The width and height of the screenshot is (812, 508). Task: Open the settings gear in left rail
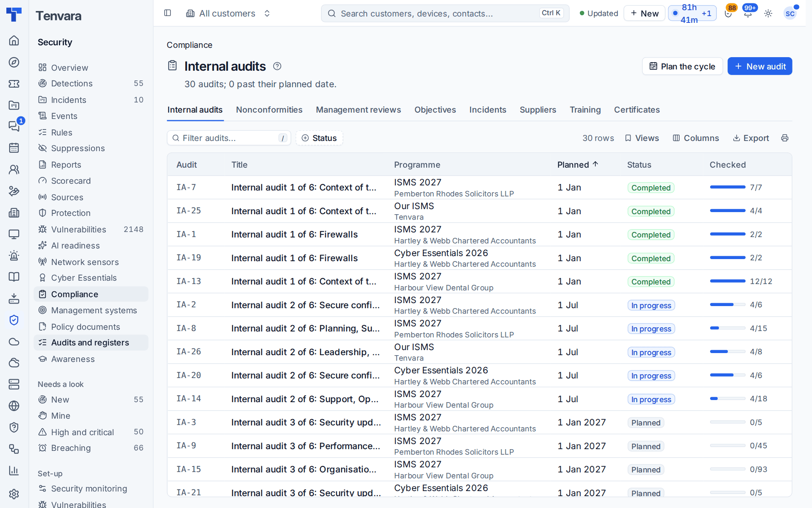(x=14, y=494)
